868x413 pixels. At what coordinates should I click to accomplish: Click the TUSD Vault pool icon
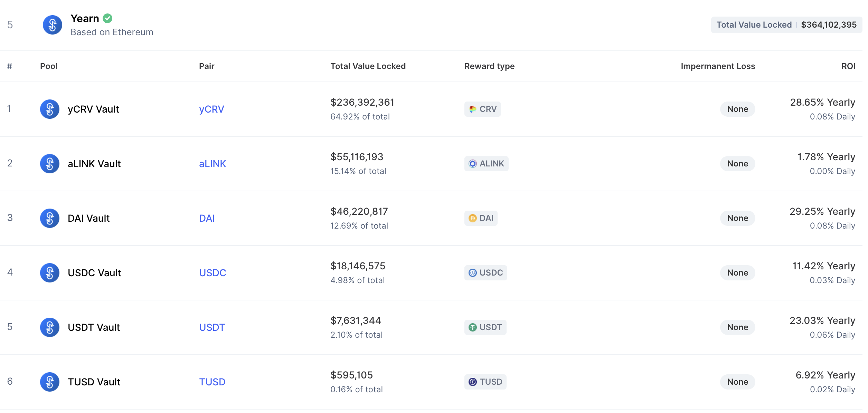[50, 382]
